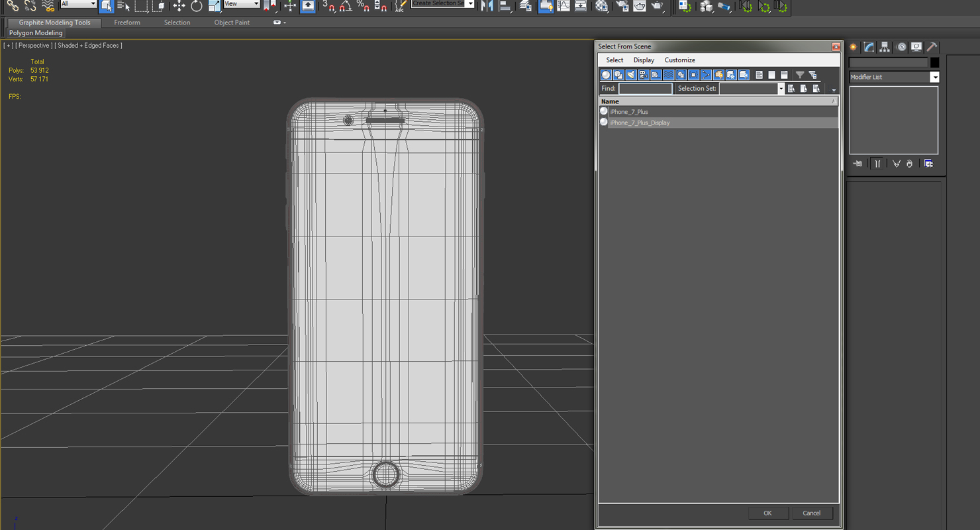Screen dimensions: 980x530
Task: Open the Rendered Frame Window
Action: 640,6
